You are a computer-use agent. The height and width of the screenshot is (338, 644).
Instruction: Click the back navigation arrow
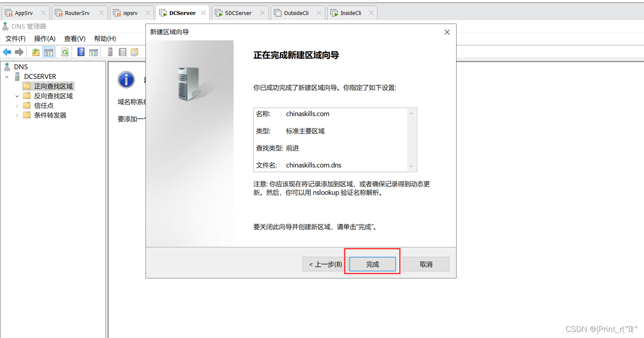pos(7,52)
